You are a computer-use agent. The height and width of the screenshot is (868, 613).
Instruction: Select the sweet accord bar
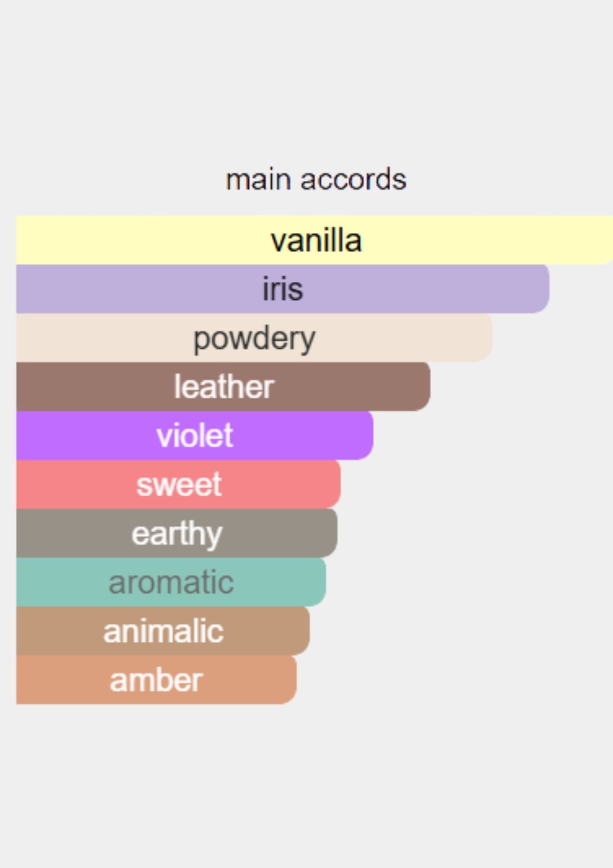point(178,485)
